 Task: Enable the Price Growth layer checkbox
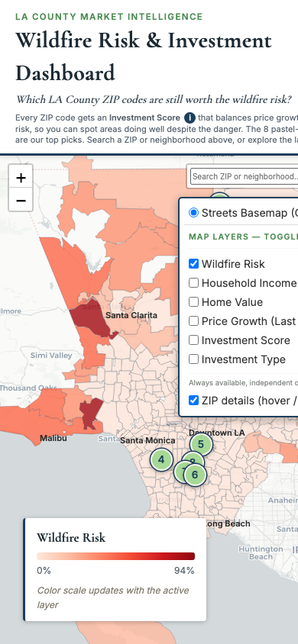click(x=193, y=320)
